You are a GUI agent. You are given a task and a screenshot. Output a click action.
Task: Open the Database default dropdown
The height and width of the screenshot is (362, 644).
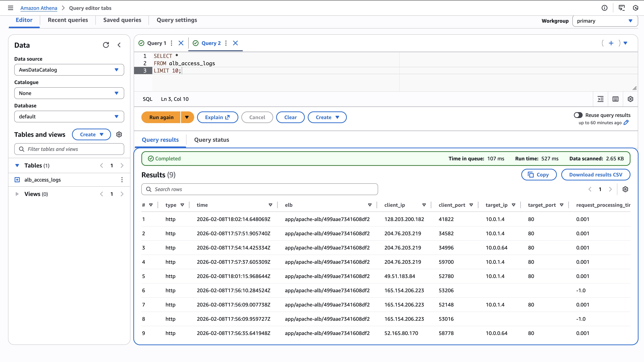[x=69, y=117]
